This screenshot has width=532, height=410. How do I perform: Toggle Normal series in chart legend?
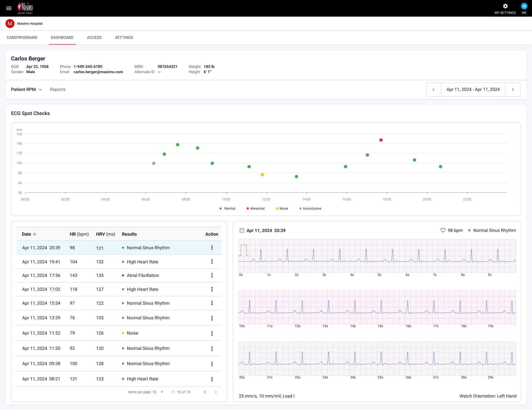(x=227, y=208)
